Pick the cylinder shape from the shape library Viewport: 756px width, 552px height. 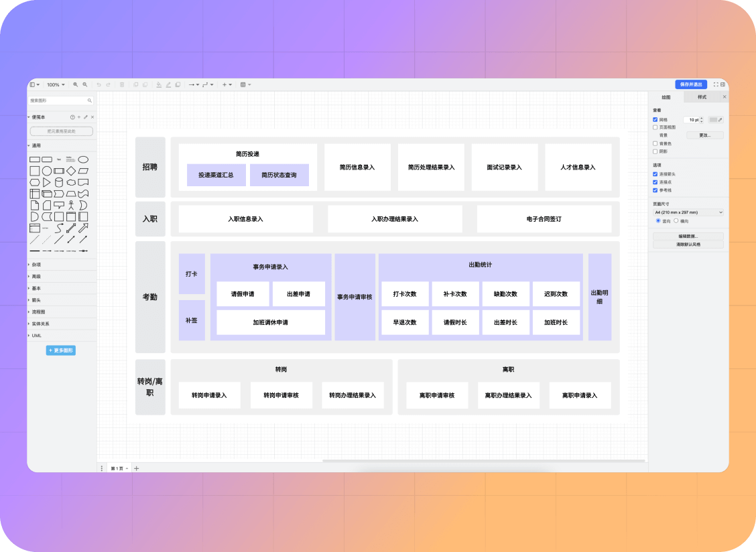coord(59,182)
